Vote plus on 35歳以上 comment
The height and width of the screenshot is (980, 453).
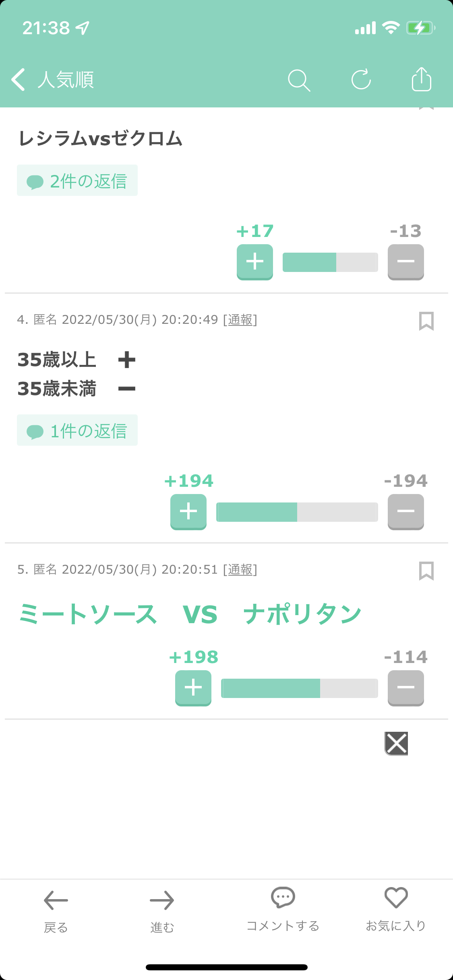188,512
